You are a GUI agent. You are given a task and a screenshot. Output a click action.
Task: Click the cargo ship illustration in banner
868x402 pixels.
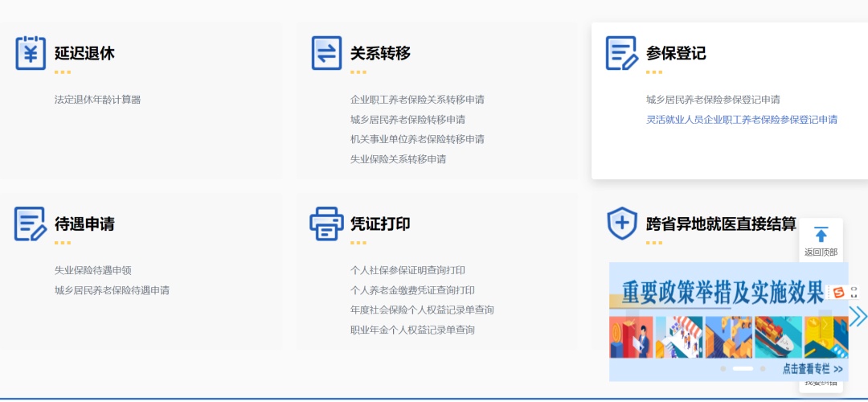(x=778, y=337)
